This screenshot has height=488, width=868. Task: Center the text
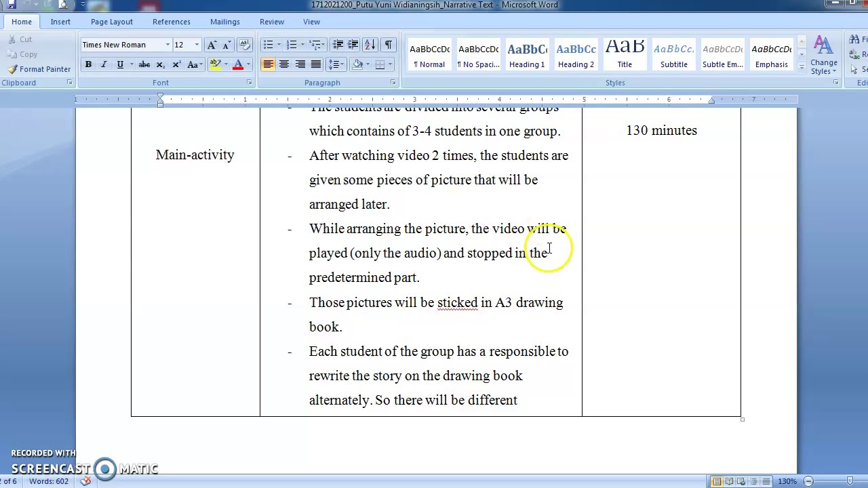pos(284,64)
